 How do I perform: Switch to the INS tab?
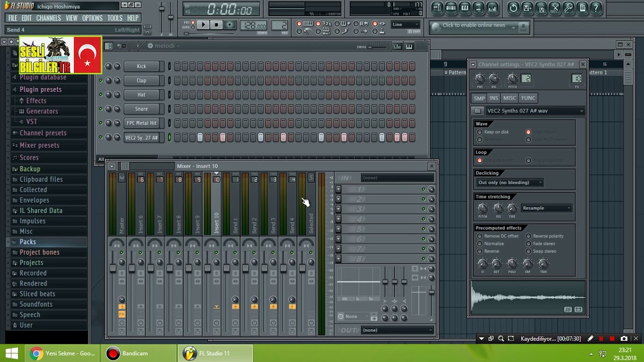point(494,98)
